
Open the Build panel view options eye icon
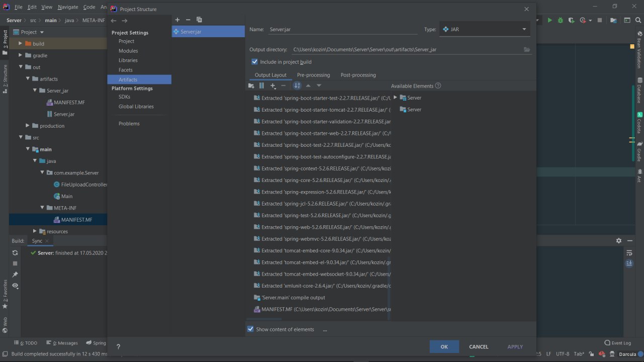click(x=15, y=286)
